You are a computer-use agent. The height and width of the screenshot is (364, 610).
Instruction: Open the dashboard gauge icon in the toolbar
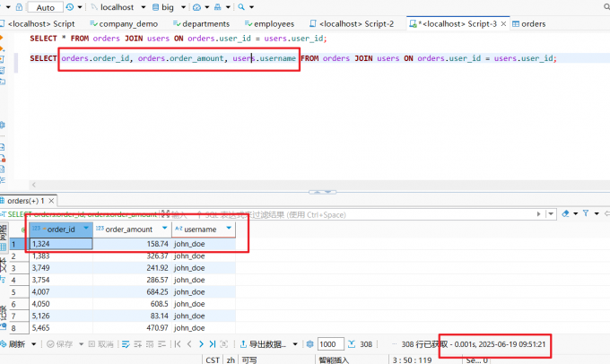tap(196, 7)
